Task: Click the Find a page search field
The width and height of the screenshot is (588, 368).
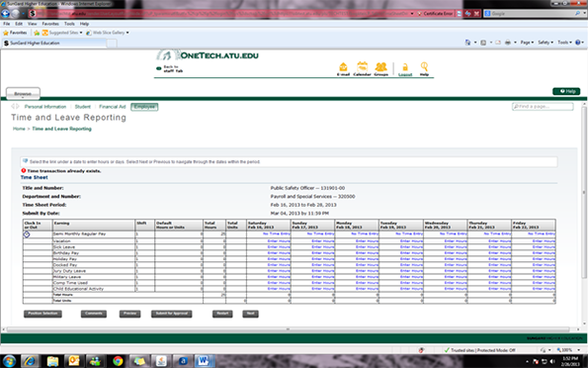Action: pyautogui.click(x=543, y=107)
